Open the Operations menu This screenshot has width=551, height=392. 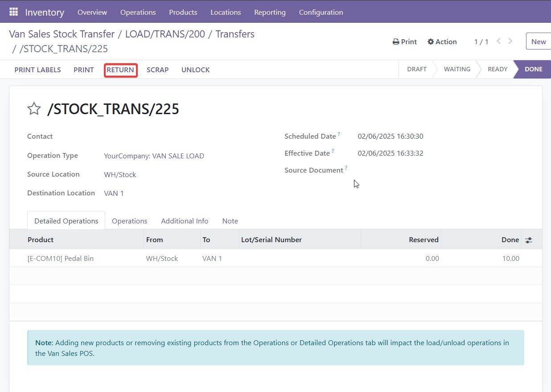point(138,12)
